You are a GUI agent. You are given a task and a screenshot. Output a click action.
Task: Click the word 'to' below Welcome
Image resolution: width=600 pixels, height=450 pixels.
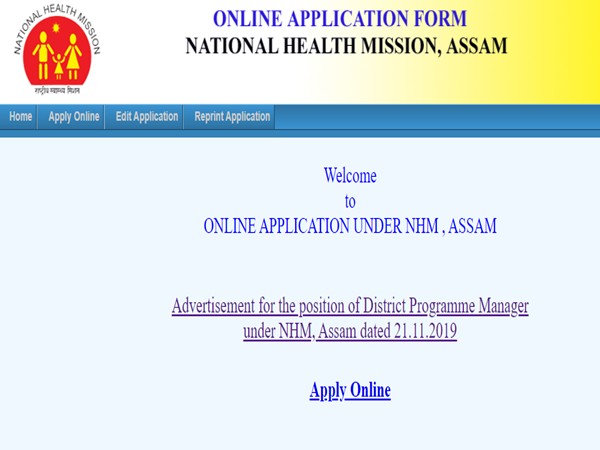(350, 201)
